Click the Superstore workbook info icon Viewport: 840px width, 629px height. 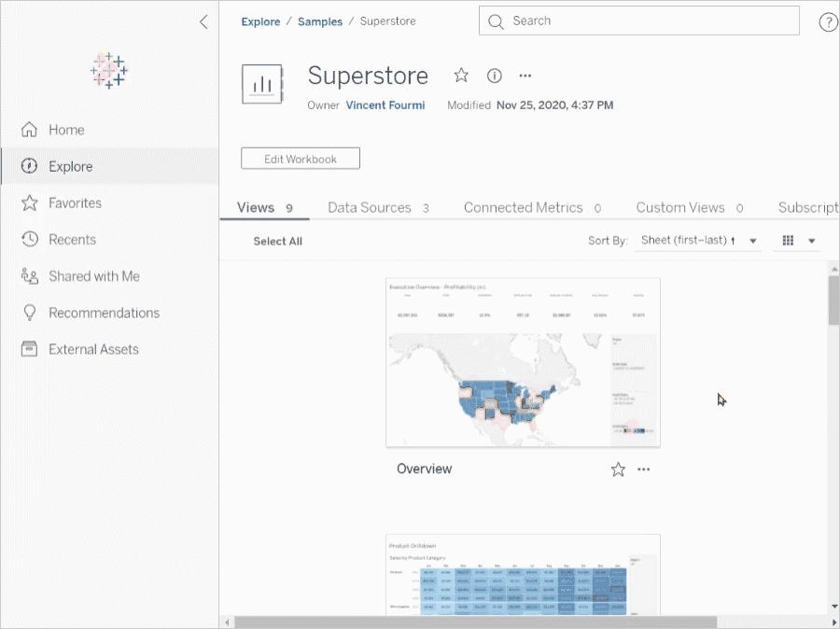495,76
